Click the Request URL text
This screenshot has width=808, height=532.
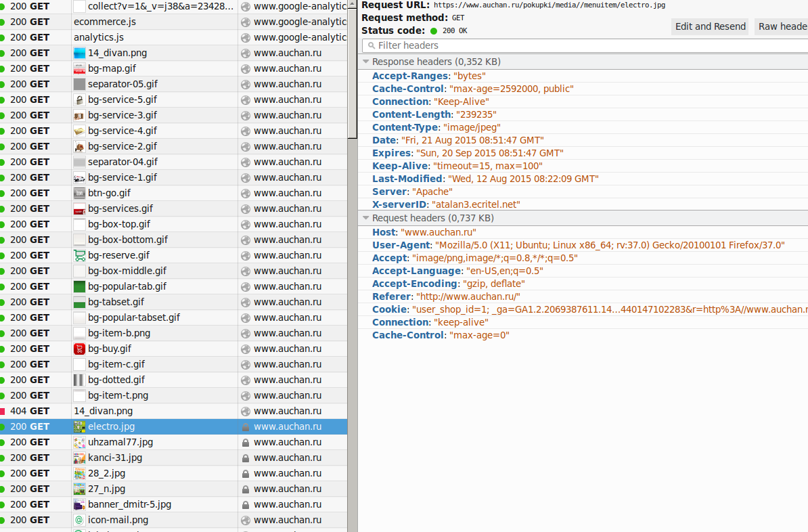tap(513, 5)
